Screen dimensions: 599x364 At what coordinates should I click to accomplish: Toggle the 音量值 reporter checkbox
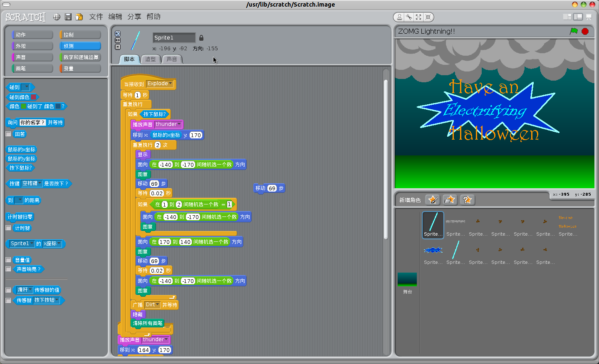point(8,260)
